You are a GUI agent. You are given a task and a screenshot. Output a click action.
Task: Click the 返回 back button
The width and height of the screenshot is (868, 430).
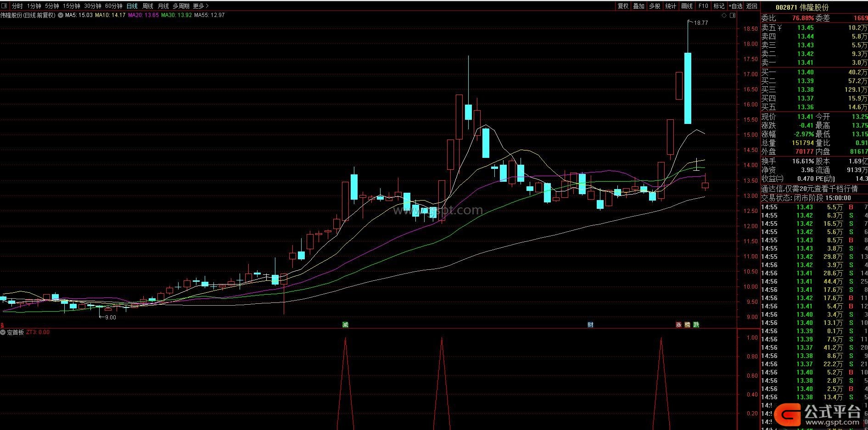click(752, 6)
